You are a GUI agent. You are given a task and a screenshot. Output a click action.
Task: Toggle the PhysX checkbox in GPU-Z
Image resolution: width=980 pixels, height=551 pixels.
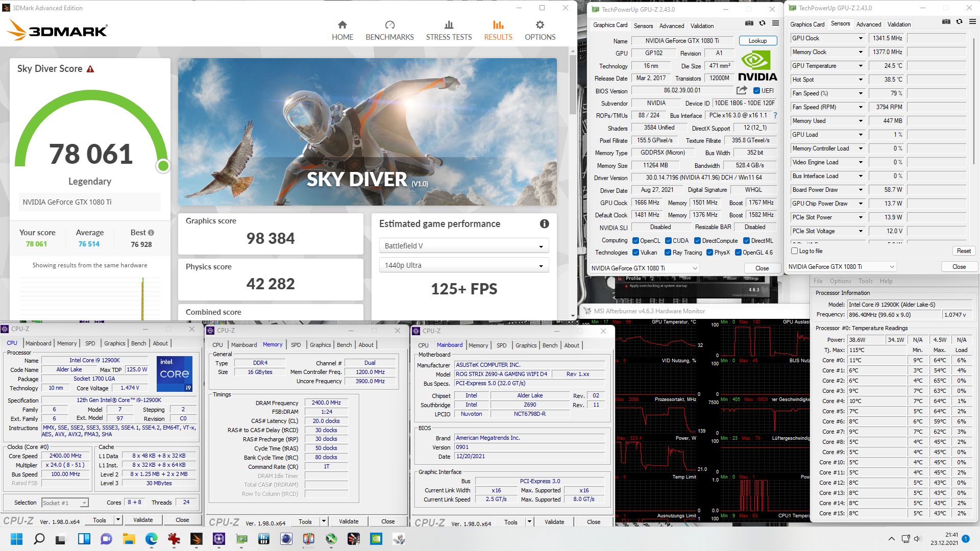[x=709, y=253]
